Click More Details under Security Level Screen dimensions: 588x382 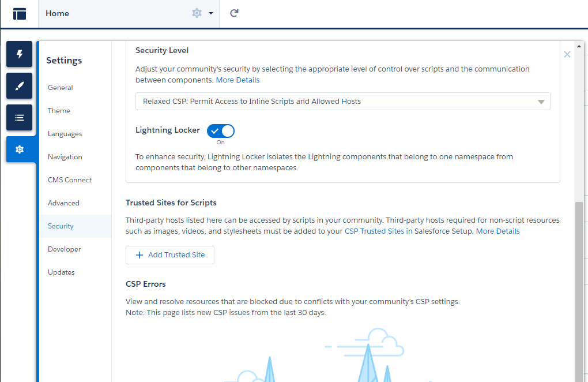238,80
